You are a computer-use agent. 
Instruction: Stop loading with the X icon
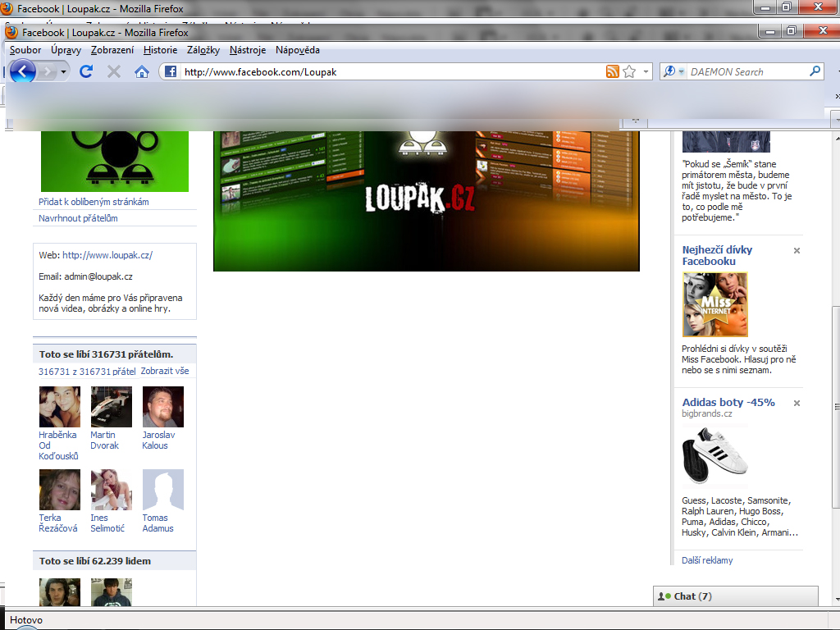[113, 71]
